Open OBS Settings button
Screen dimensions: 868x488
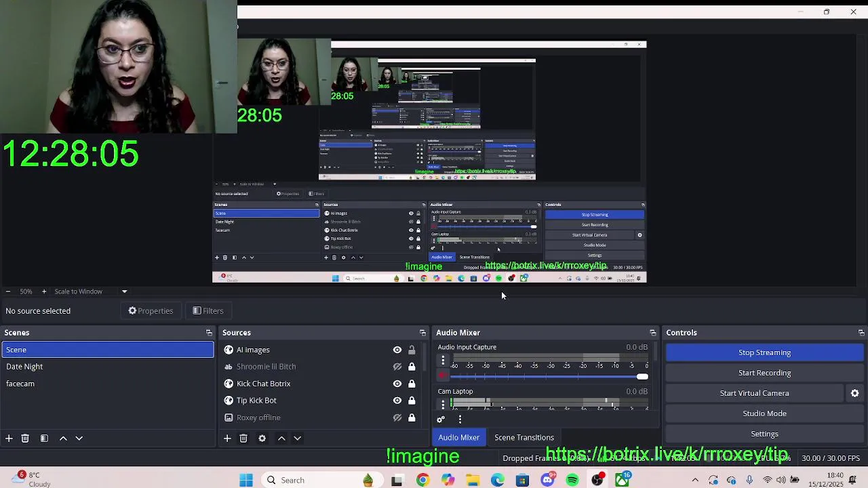[764, 434]
